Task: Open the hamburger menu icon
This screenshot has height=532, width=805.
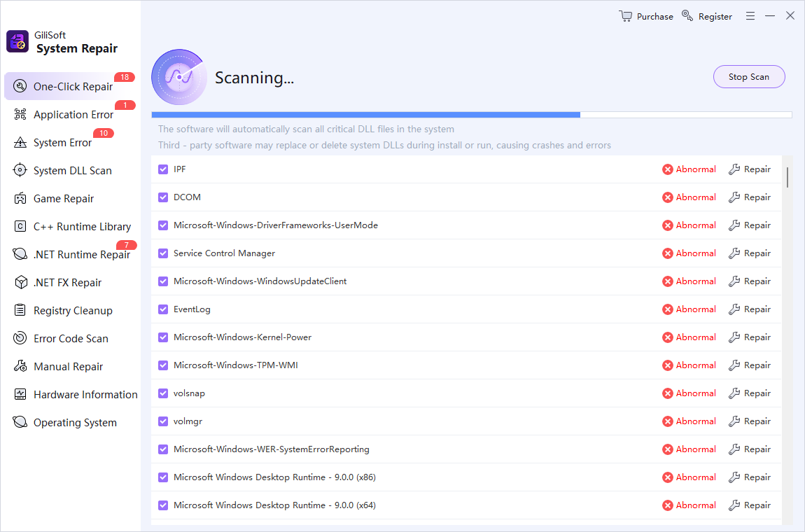Action: [750, 16]
